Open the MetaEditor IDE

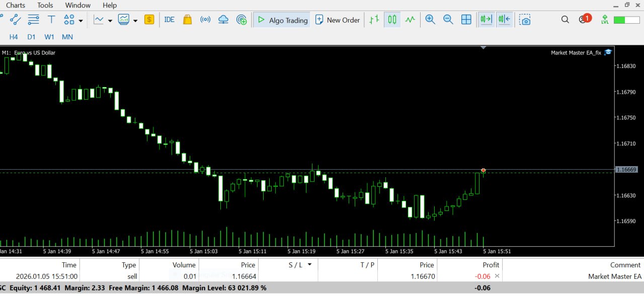(x=170, y=20)
